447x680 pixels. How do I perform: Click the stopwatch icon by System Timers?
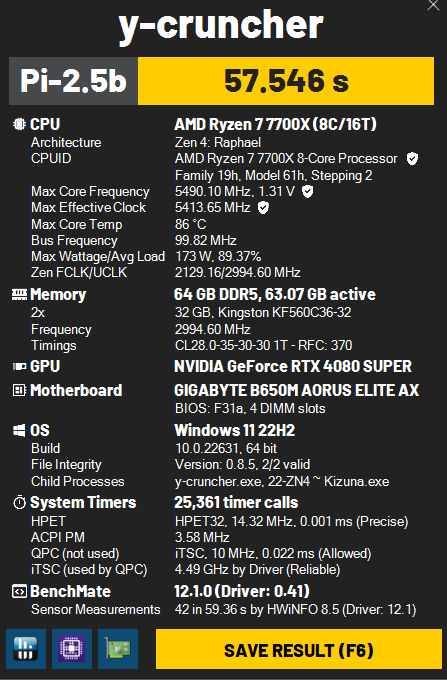[x=19, y=503]
